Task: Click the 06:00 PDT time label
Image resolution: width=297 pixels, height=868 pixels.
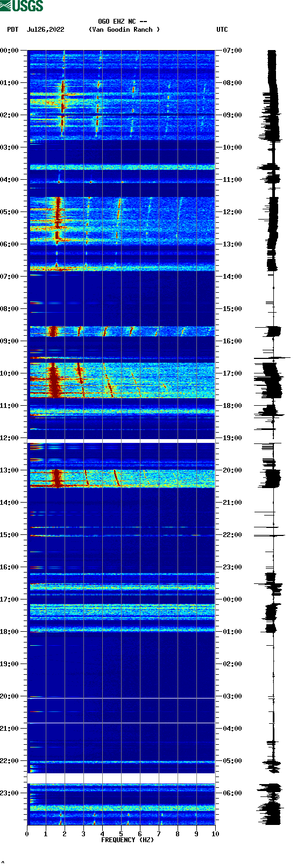Action: pos(10,244)
